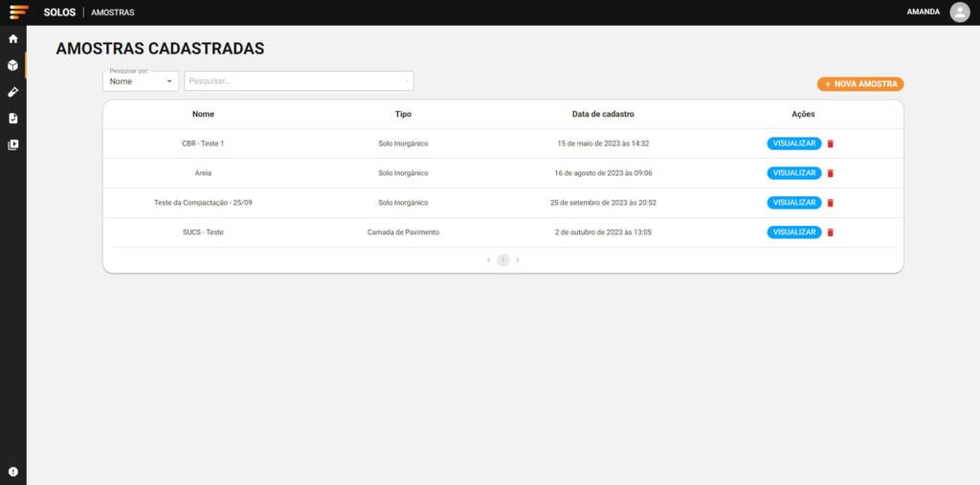Screen dimensions: 980x485
Task: Open the samples cube icon in sidebar
Action: pyautogui.click(x=13, y=66)
